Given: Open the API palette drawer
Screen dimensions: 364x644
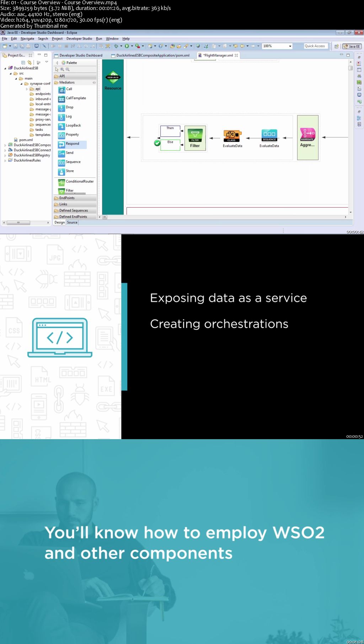Looking at the screenshot, I should tap(75, 76).
